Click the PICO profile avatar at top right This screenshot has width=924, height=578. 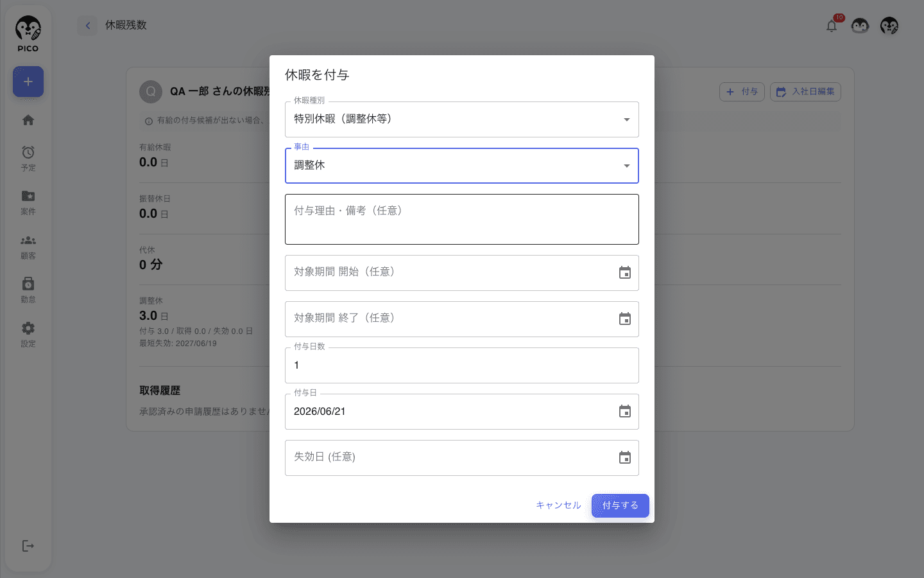point(889,26)
